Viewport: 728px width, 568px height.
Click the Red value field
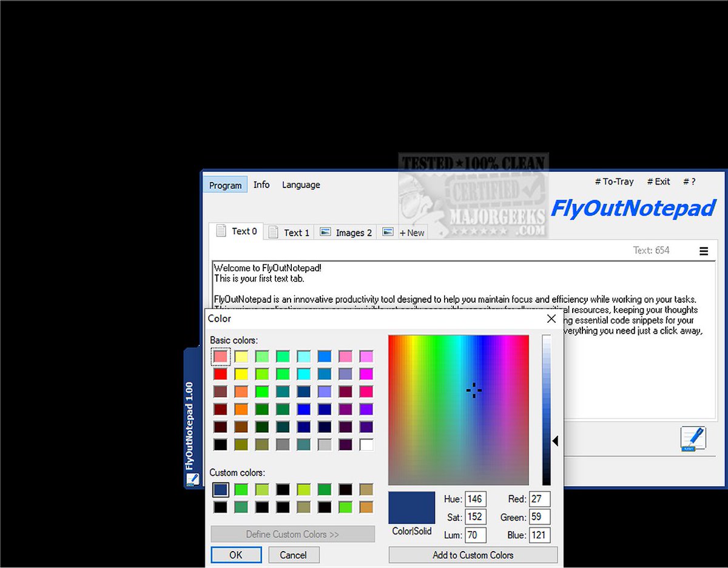[539, 499]
